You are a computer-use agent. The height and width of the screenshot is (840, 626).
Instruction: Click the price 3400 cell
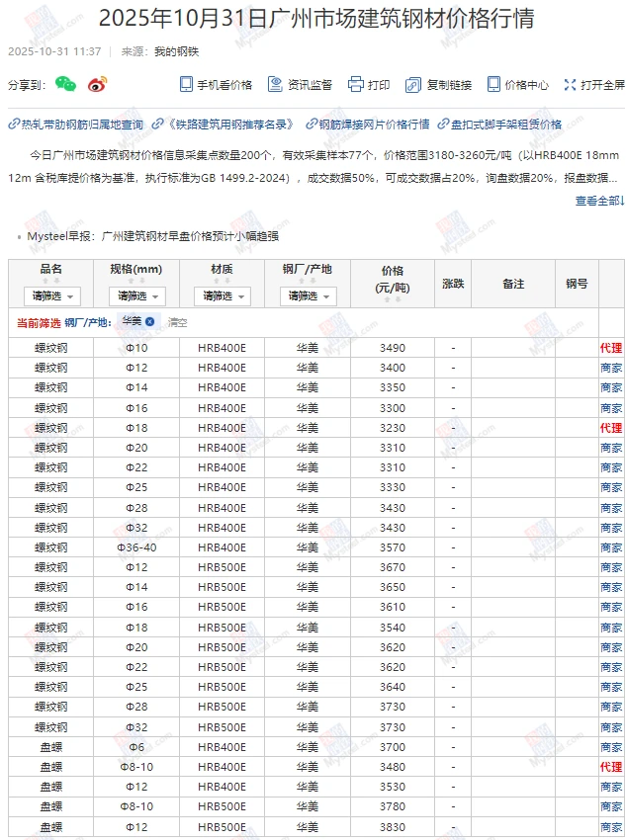click(393, 368)
